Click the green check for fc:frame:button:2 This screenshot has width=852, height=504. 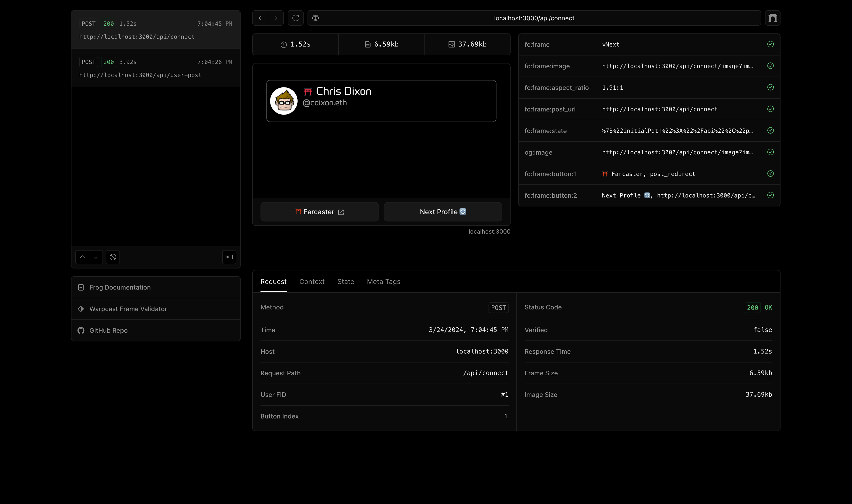coord(771,195)
